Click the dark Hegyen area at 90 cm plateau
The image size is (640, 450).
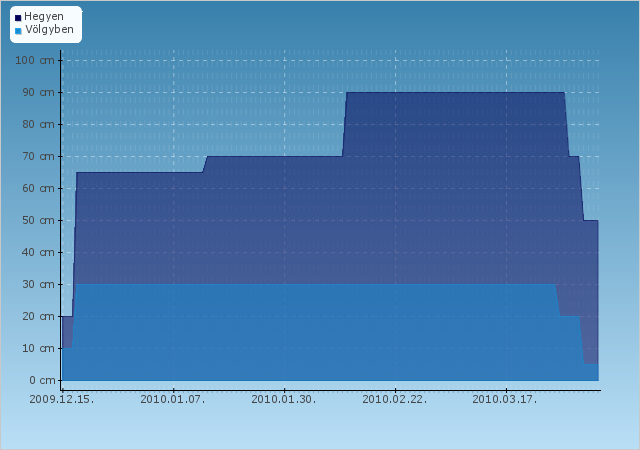pos(455,123)
